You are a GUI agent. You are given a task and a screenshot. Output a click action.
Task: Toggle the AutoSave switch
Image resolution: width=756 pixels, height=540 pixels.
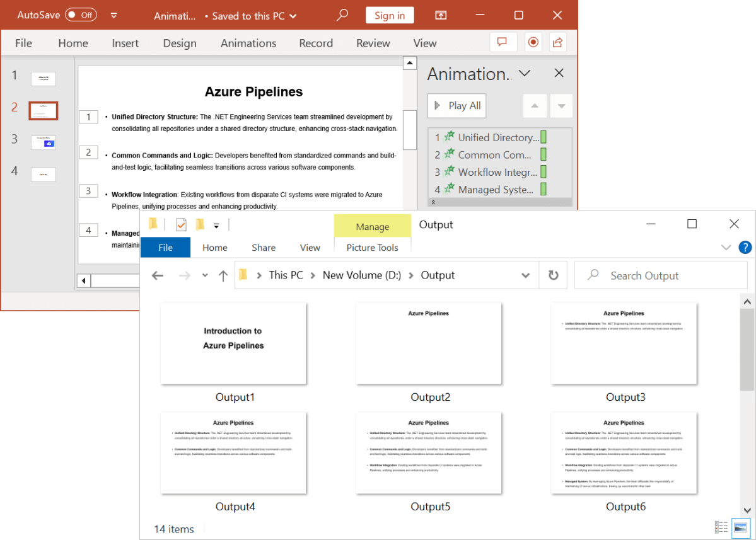click(x=81, y=15)
